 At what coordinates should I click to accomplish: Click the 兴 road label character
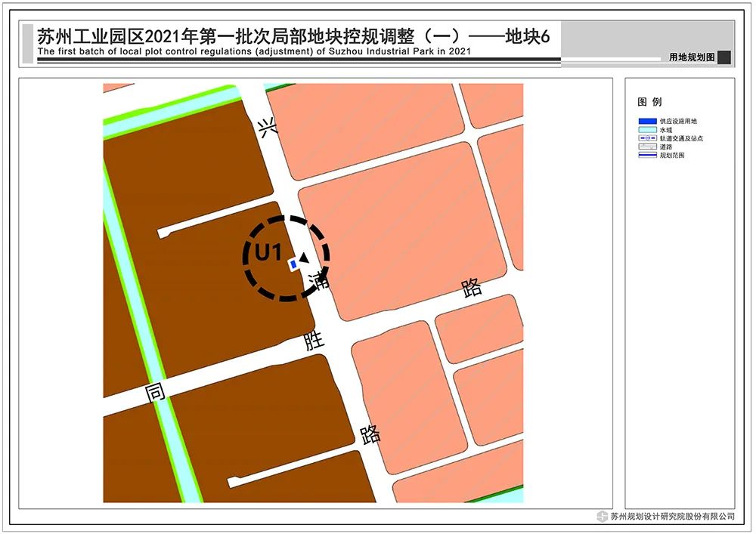268,128
